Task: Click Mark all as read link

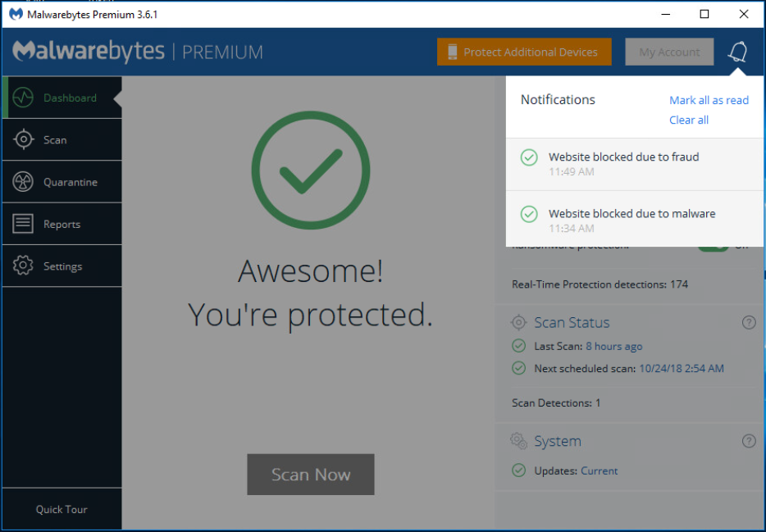Action: 709,100
